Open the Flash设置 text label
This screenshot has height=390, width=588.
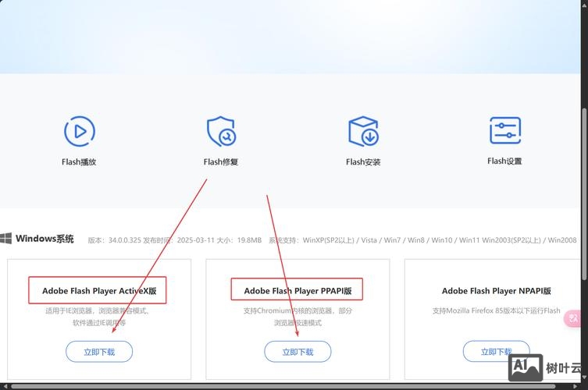[x=504, y=161]
